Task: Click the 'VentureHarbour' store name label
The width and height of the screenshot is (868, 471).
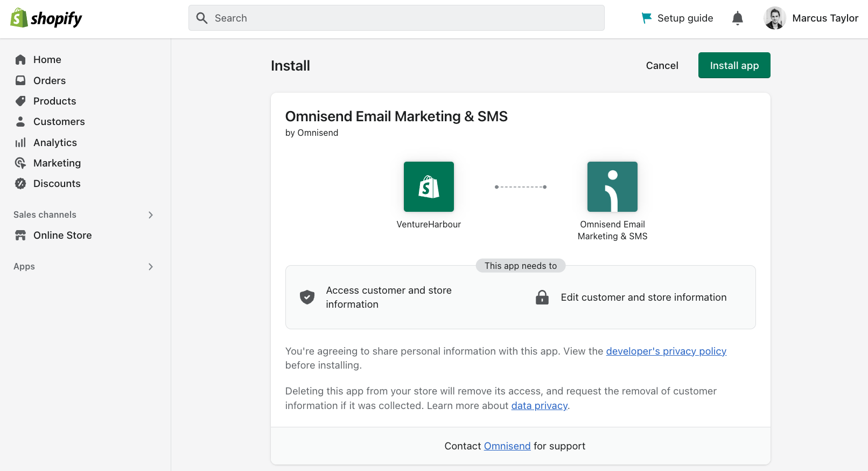Action: click(x=429, y=224)
